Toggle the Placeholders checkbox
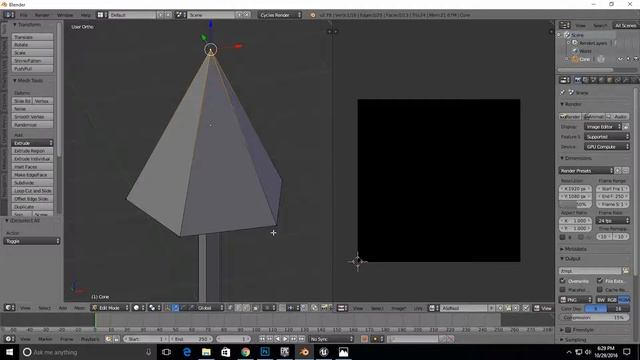The image size is (640, 360). pos(562,289)
